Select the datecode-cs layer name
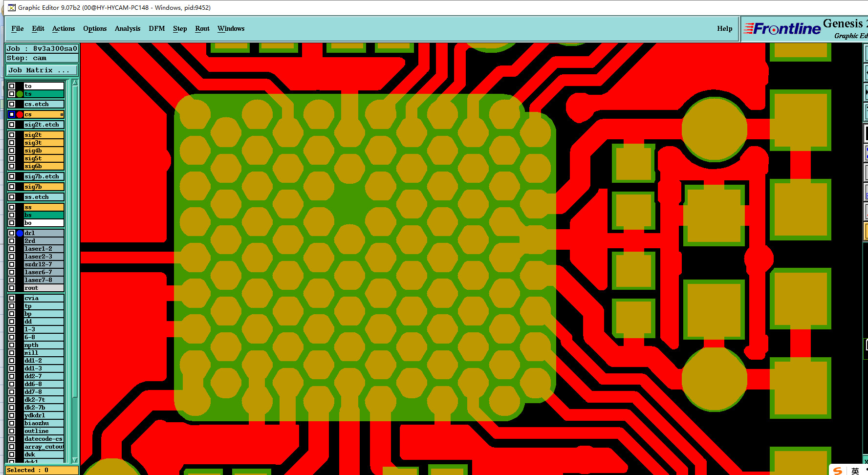 [44, 439]
